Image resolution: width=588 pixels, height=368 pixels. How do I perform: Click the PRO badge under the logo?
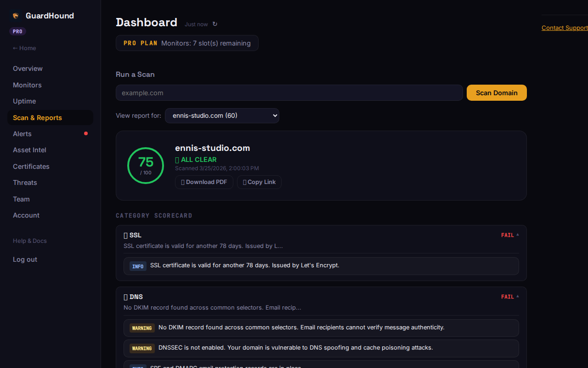coord(17,32)
